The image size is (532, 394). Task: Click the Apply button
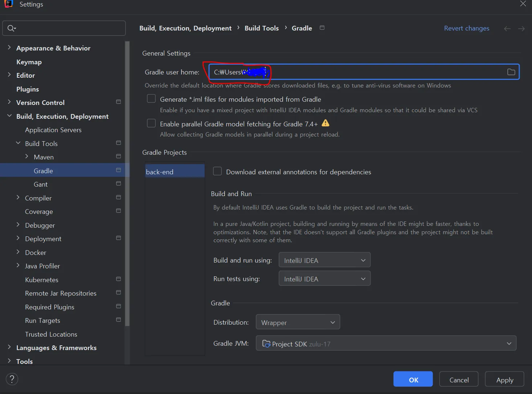click(x=504, y=379)
